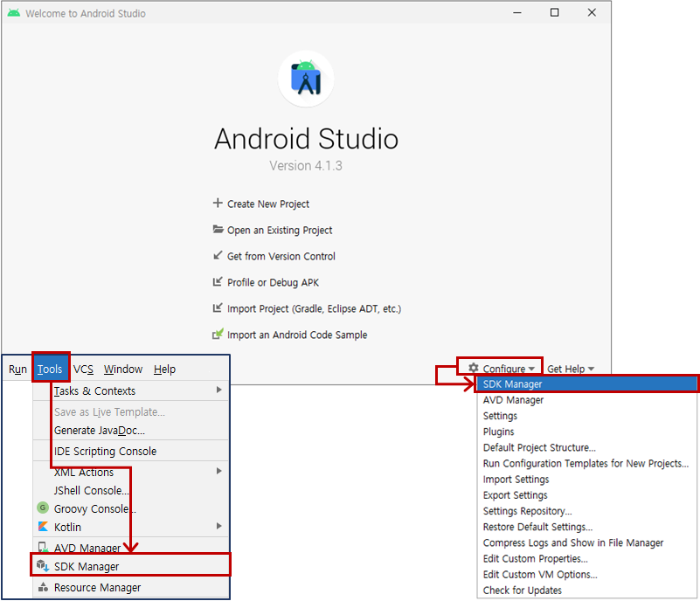Choose Run Configuration Templates for New Projects...
Screen dimensions: 700x601
point(586,463)
